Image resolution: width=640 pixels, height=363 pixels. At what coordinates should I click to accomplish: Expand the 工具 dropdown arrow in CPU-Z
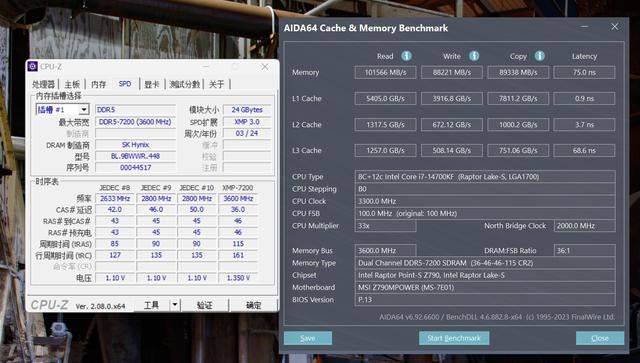click(175, 305)
